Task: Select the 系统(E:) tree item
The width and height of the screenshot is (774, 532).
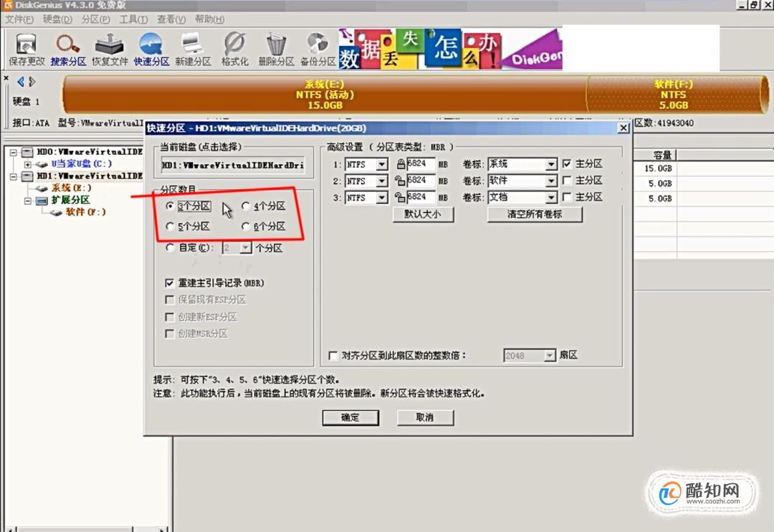Action: pos(71,188)
